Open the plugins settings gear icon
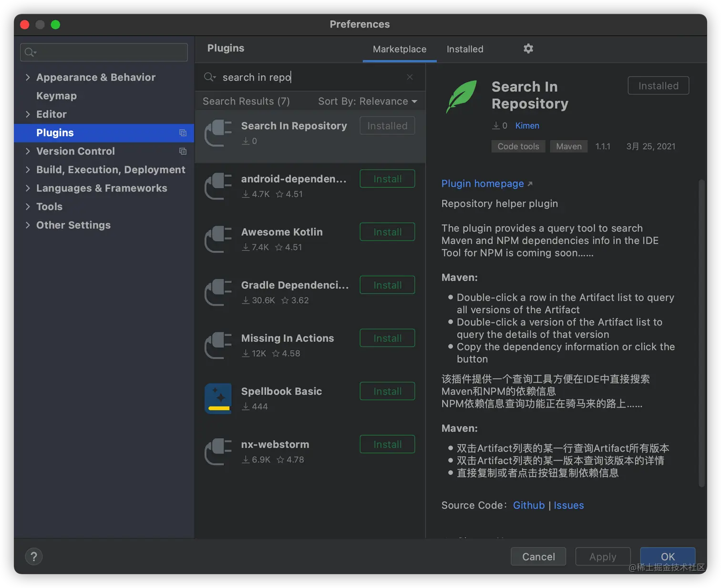Screen dimensions: 721x588 (x=528, y=49)
